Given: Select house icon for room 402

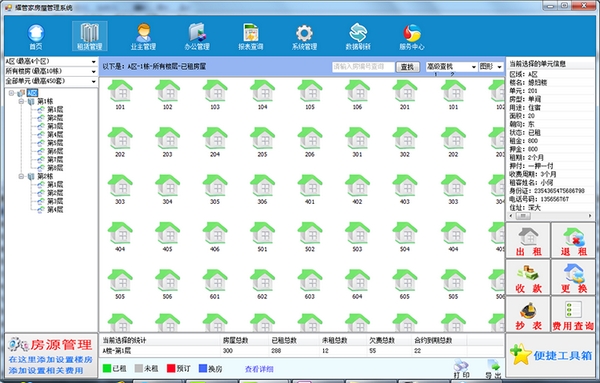Looking at the screenshot, I should click(357, 186).
